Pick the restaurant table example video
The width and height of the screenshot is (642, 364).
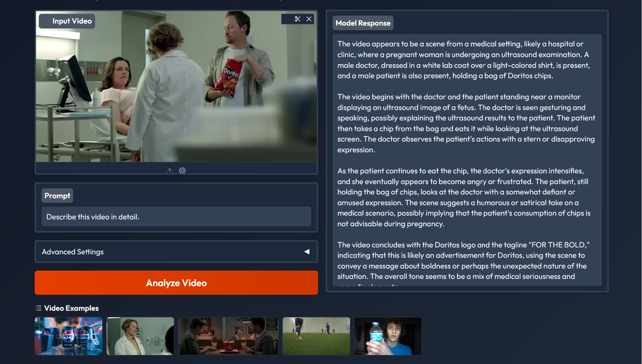228,336
